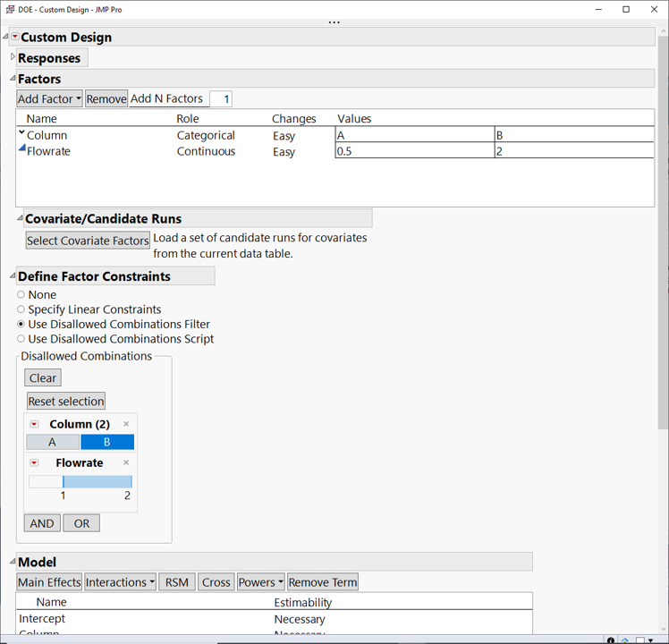Click the Categorical role of Column
This screenshot has height=644, width=669.
click(206, 135)
